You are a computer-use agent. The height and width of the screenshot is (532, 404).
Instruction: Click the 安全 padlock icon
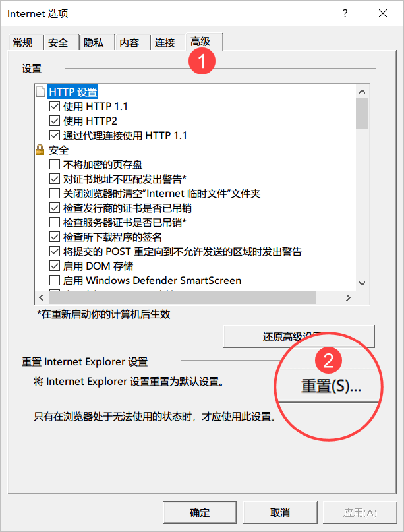(x=40, y=150)
